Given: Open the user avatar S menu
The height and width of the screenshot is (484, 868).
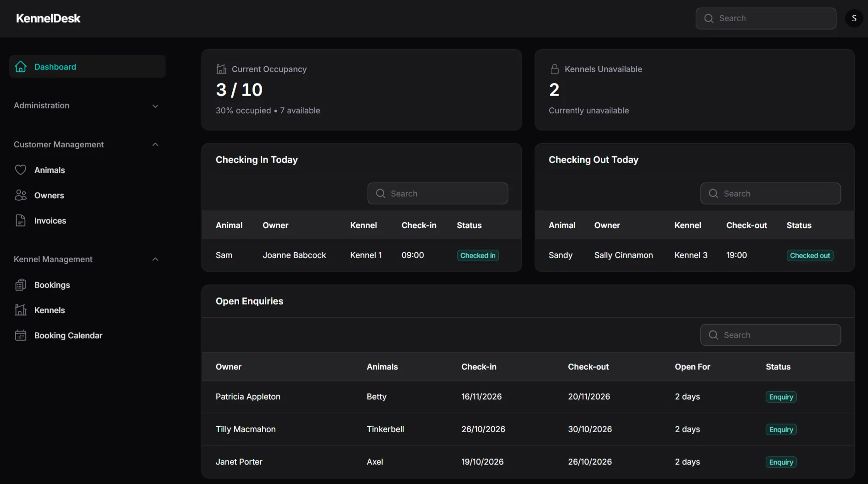Looking at the screenshot, I should tap(854, 18).
